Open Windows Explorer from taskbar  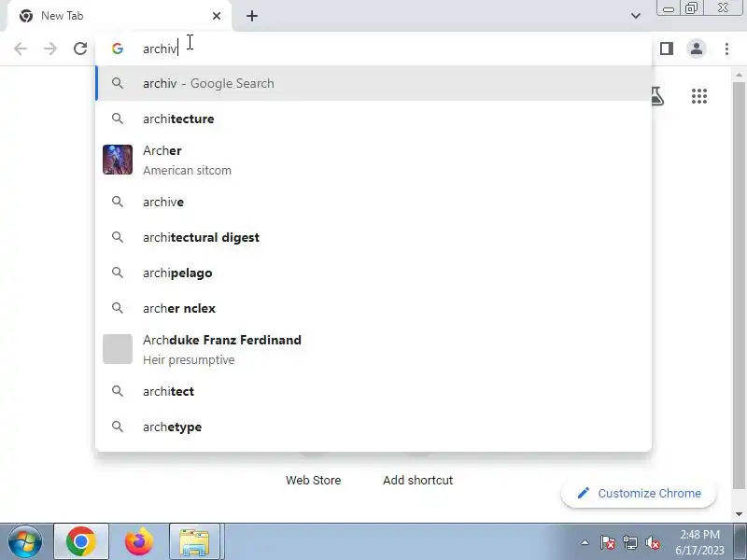[194, 542]
